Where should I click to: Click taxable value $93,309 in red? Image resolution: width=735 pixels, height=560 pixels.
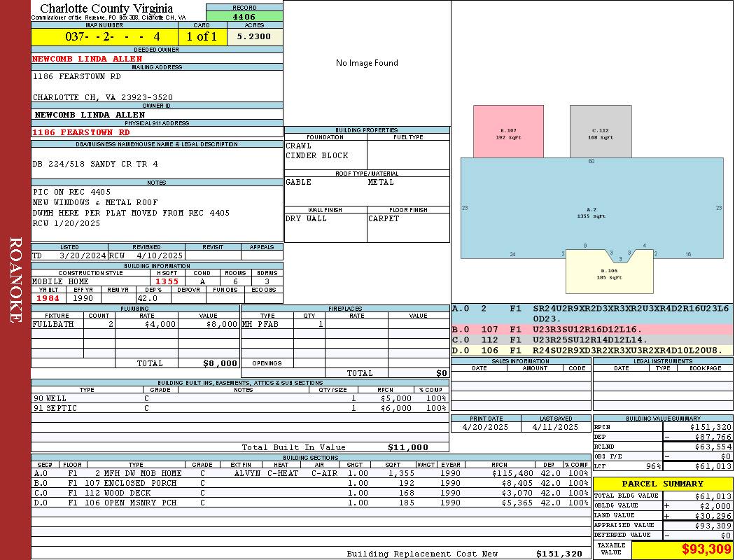(706, 549)
